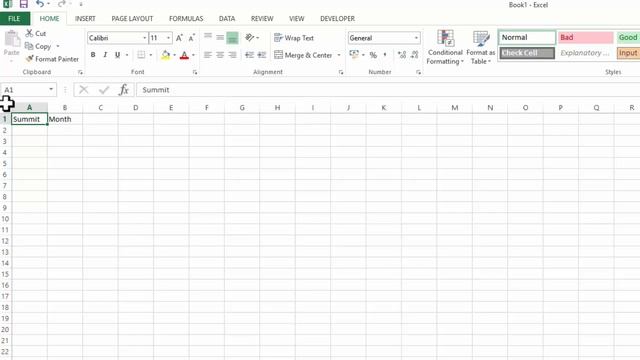The image size is (640, 360).
Task: Select the Format Painter tool
Action: pyautogui.click(x=52, y=59)
